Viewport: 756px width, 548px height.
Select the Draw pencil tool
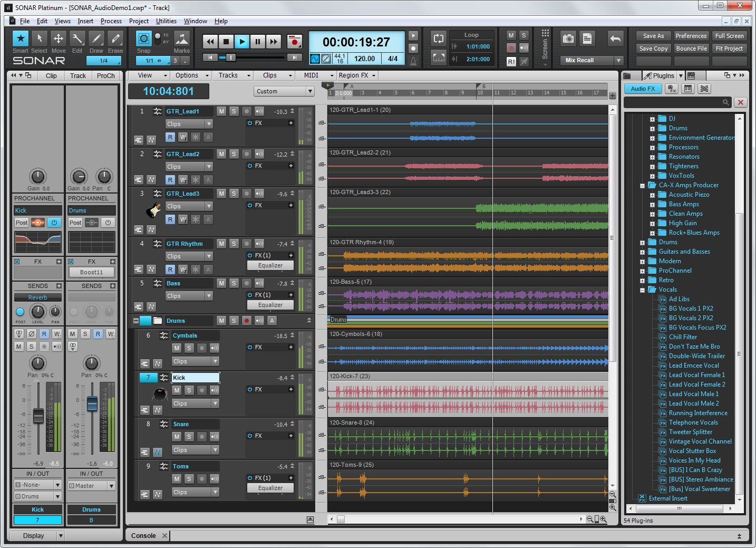coord(96,39)
